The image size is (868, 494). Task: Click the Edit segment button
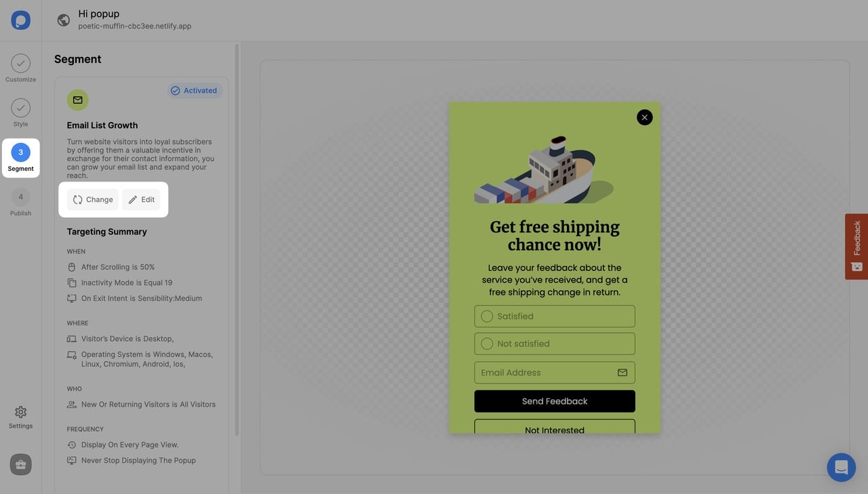pyautogui.click(x=141, y=199)
